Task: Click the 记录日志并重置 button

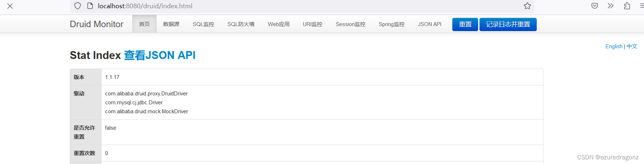Action: (x=508, y=24)
